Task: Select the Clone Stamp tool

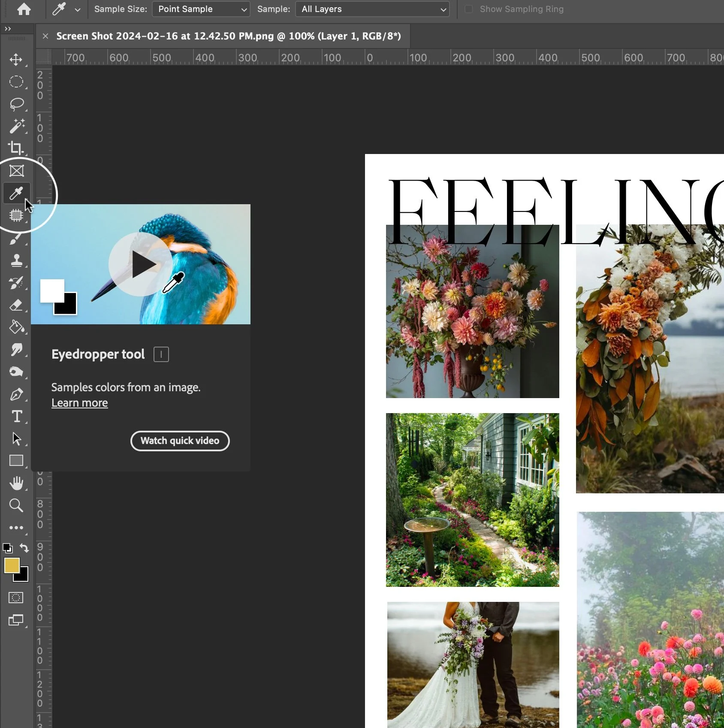Action: 16,260
